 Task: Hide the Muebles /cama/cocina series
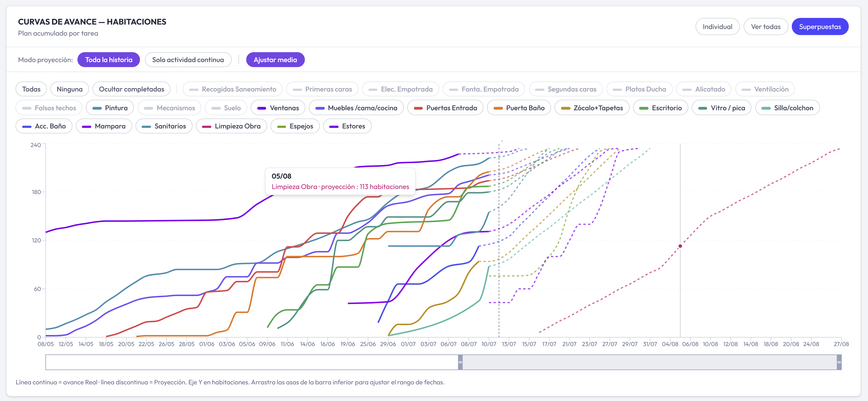356,108
